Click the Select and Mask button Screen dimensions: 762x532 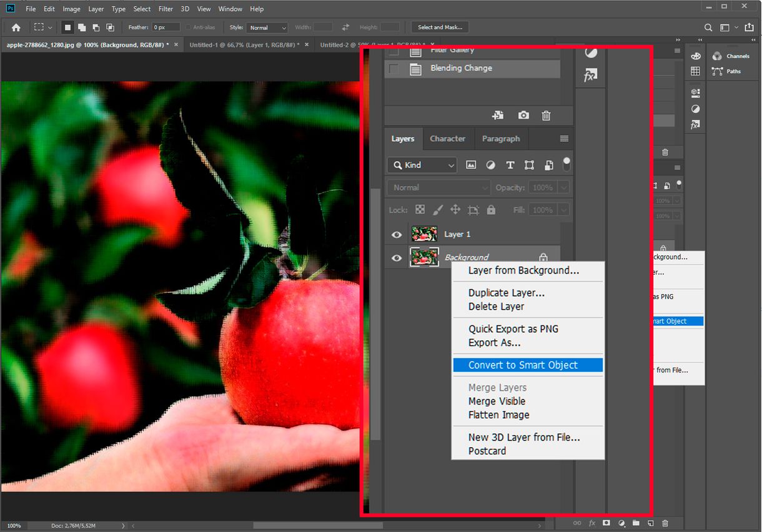439,27
